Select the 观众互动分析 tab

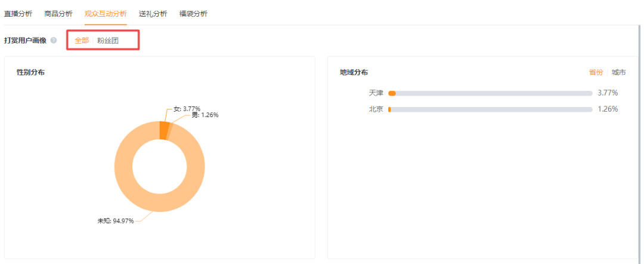(x=106, y=13)
